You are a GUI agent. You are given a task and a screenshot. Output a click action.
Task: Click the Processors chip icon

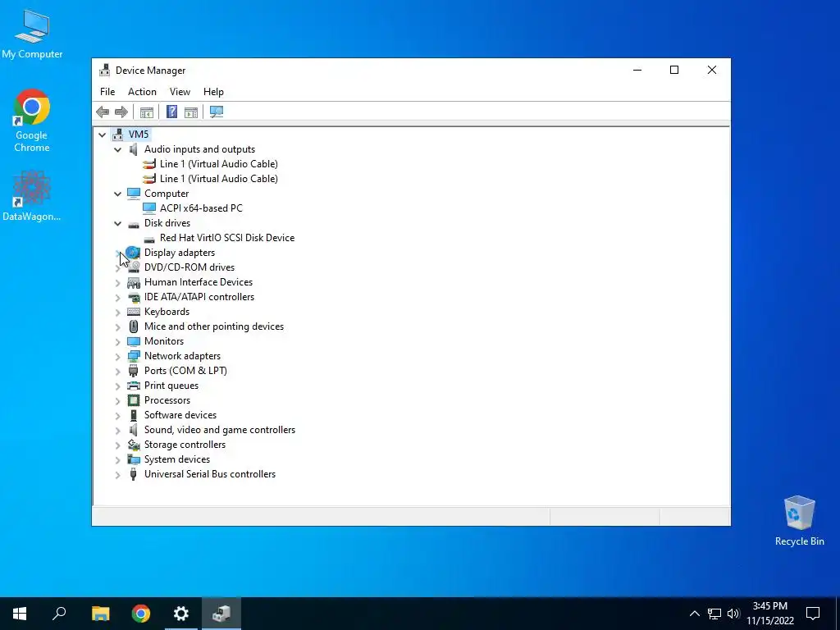[x=134, y=400]
